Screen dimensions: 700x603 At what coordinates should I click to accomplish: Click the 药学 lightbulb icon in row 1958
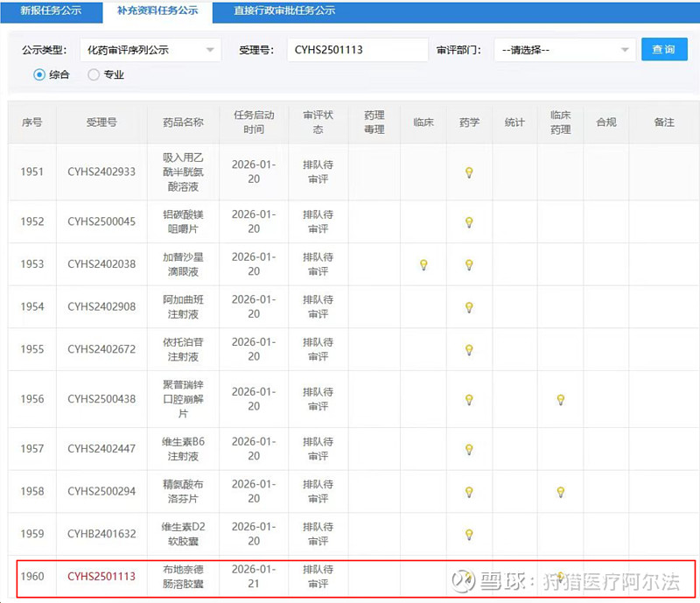[469, 492]
